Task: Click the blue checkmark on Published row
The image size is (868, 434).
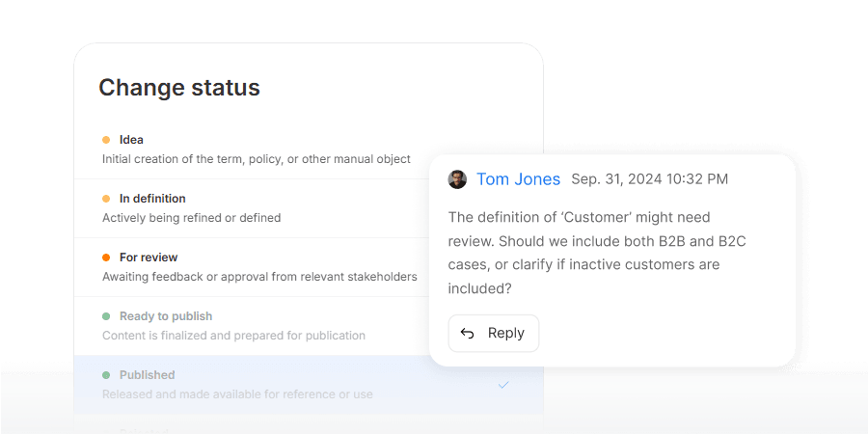Action: click(x=503, y=385)
